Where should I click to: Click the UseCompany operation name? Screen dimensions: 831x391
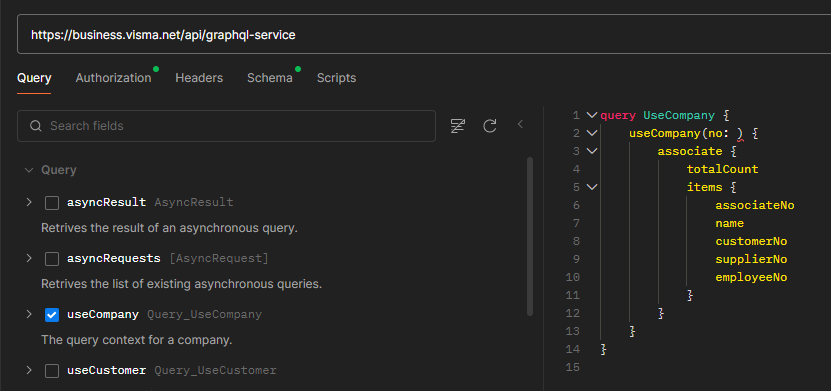(x=679, y=115)
